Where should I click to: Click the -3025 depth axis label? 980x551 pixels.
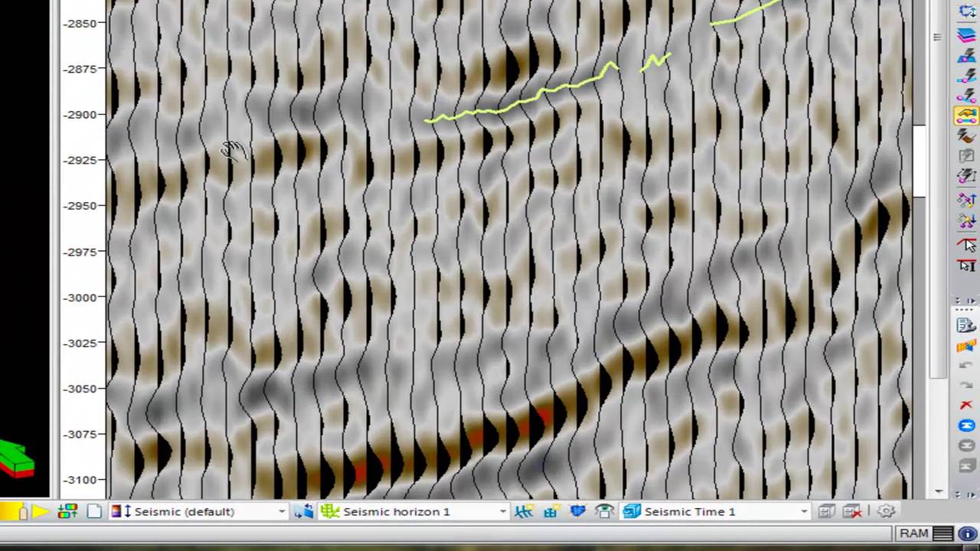(80, 343)
